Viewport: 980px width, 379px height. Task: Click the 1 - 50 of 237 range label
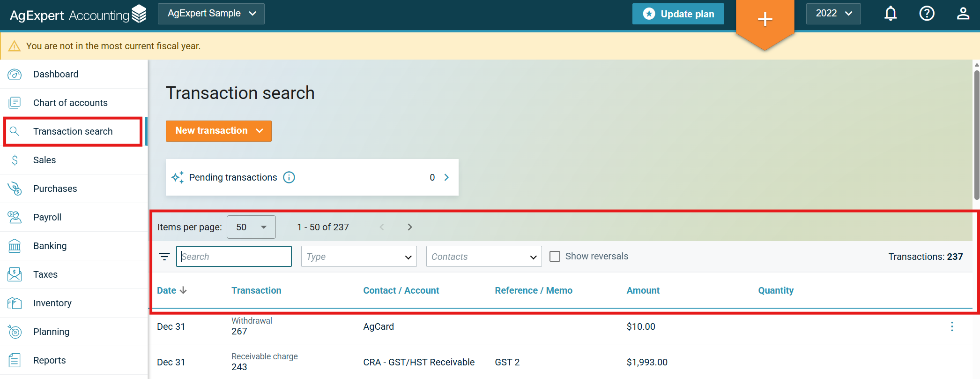[x=323, y=227]
